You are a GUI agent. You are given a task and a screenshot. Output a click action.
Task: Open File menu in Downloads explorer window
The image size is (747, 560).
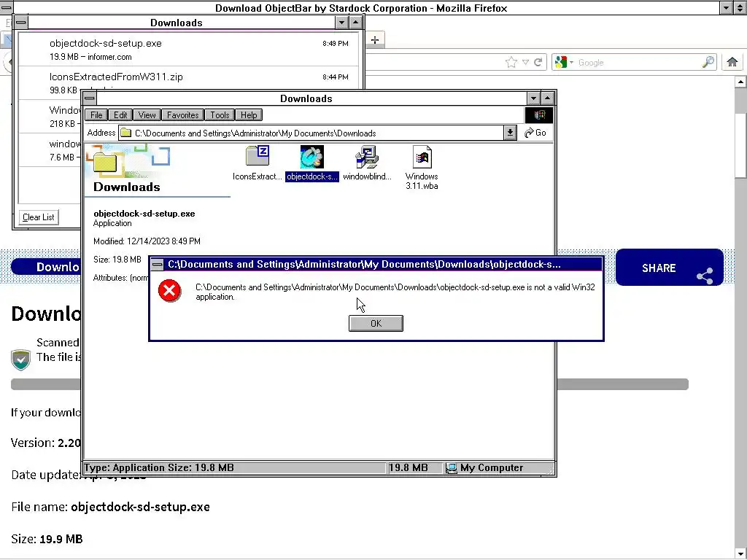[x=96, y=114]
